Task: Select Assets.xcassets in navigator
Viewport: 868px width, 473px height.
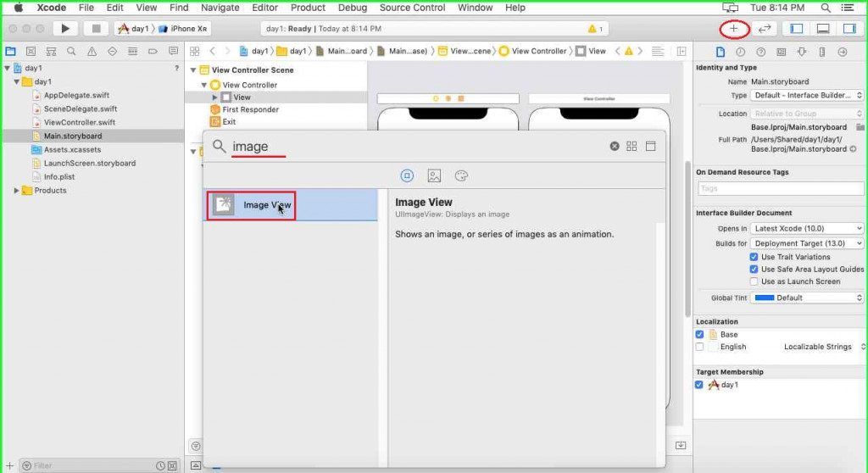Action: tap(73, 149)
